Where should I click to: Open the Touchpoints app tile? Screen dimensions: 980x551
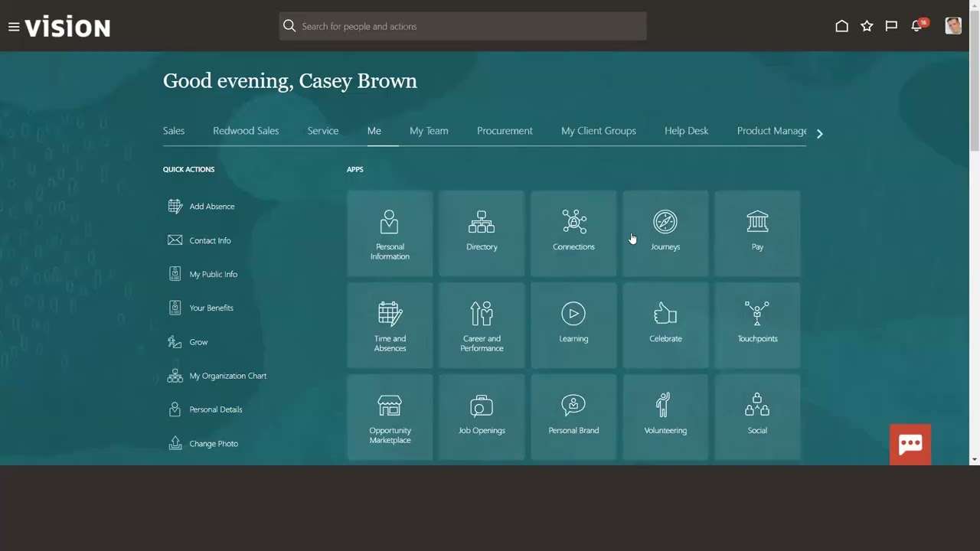coord(757,325)
